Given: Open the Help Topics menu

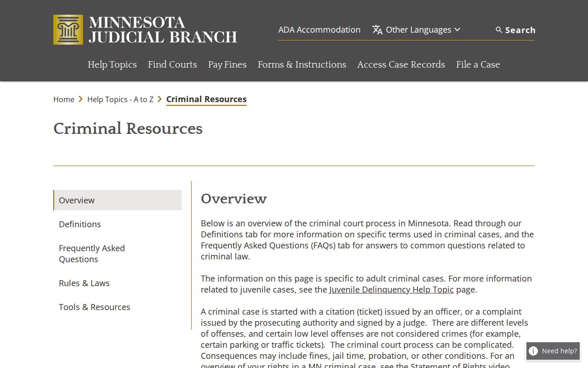Looking at the screenshot, I should coord(112,65).
